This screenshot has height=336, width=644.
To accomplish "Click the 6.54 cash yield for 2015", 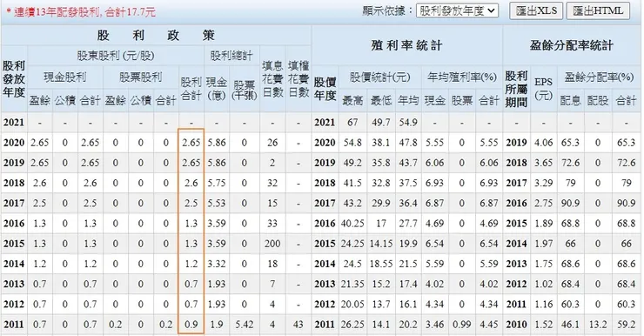I will [434, 244].
